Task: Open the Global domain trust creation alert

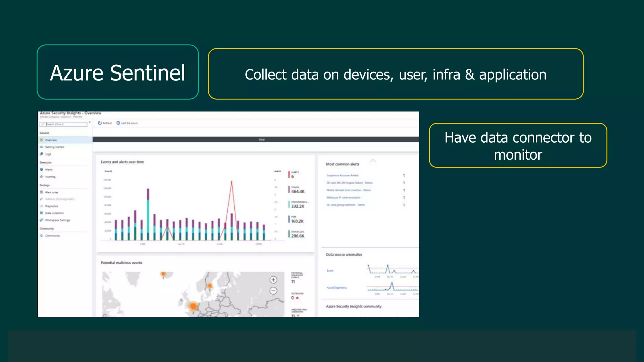Action: (x=348, y=190)
